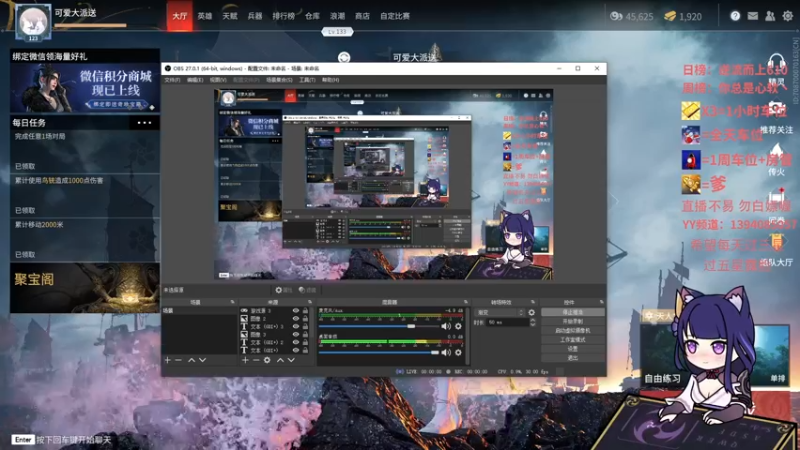Viewport: 800px width, 450px height.
Task: Toggle the lock on 图像 3 source
Action: pos(305,334)
